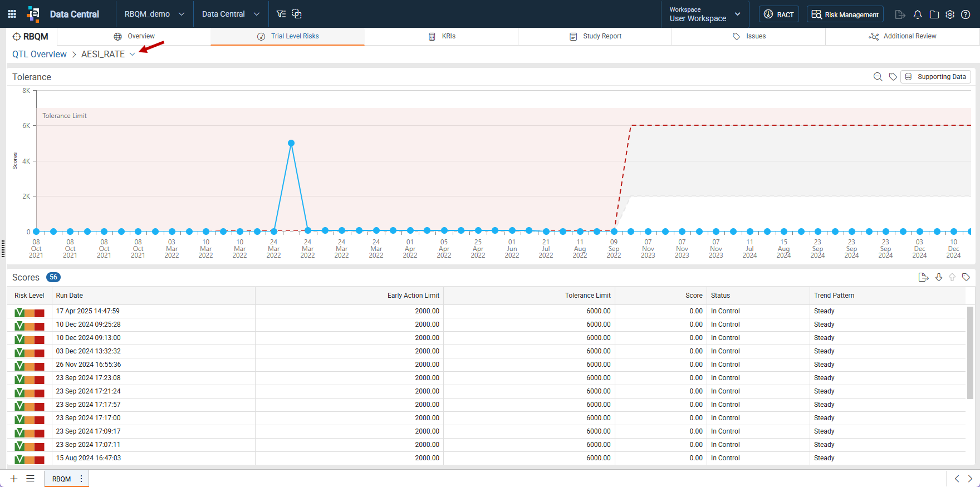Open the sheet list hamburger icon
980x487 pixels.
pos(31,479)
